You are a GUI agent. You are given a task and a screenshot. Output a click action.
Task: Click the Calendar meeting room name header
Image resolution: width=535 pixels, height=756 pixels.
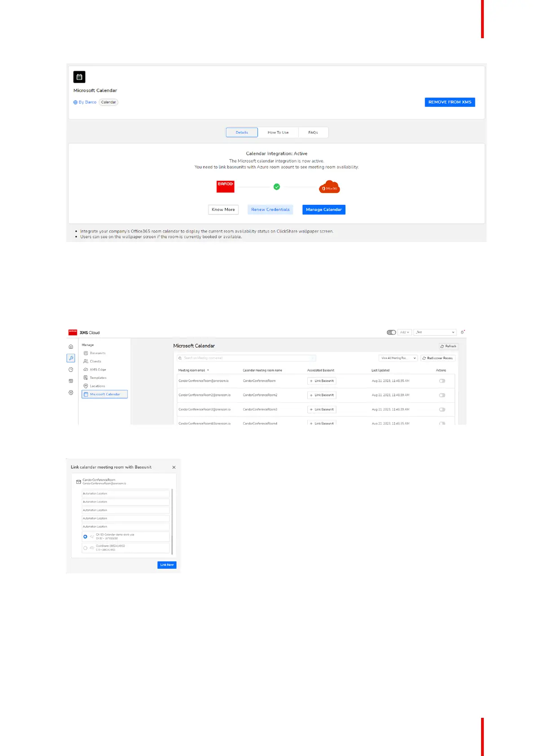[262, 370]
